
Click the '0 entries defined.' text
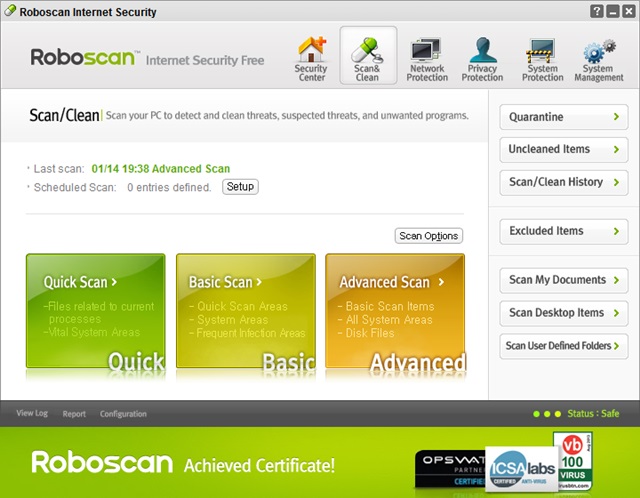tap(169, 187)
